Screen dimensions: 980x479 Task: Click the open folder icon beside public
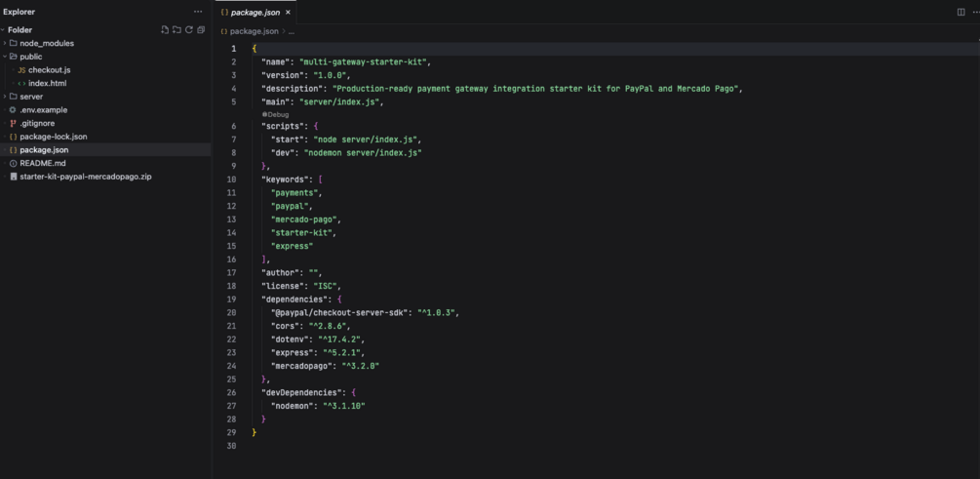(13, 57)
